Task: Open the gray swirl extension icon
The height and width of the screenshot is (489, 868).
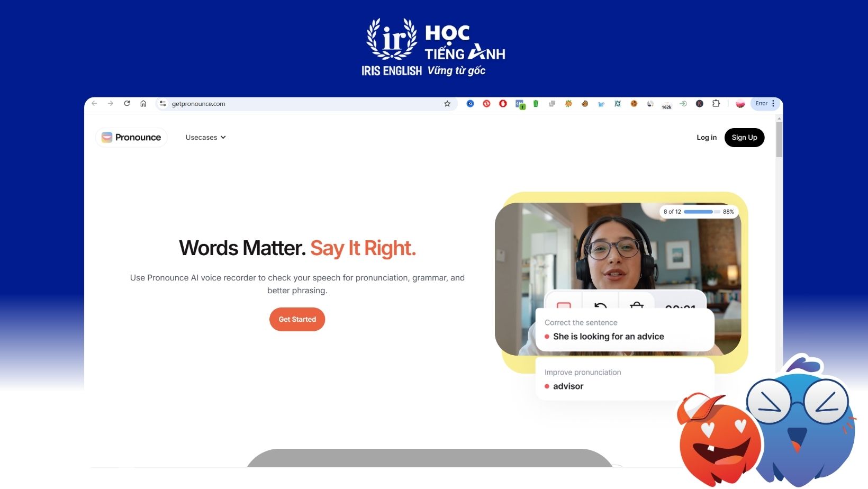Action: tap(650, 104)
